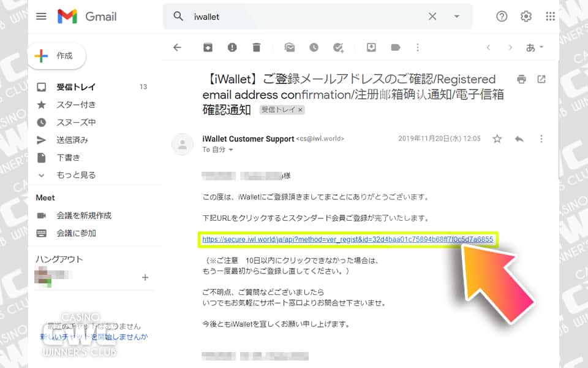Add the email to Tasks

338,47
